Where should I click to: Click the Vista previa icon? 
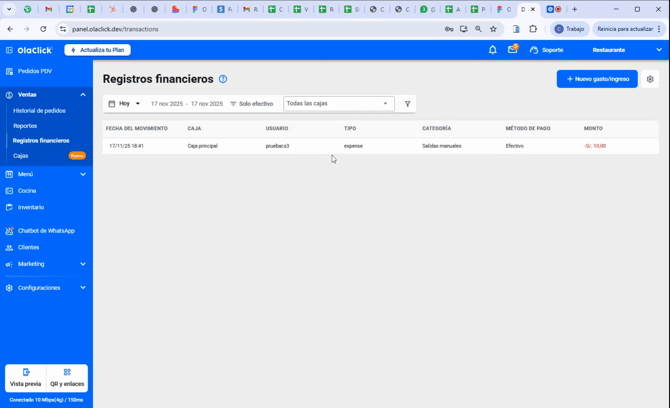[x=26, y=372]
